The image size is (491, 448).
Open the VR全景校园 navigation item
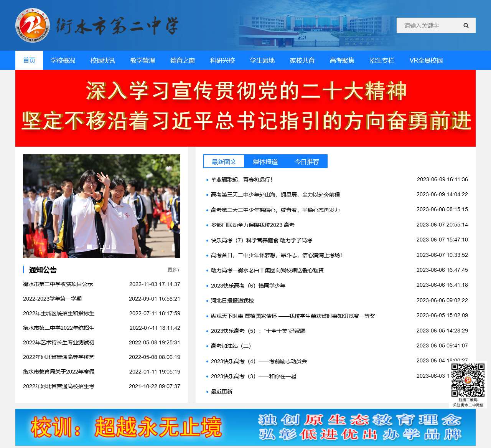426,60
